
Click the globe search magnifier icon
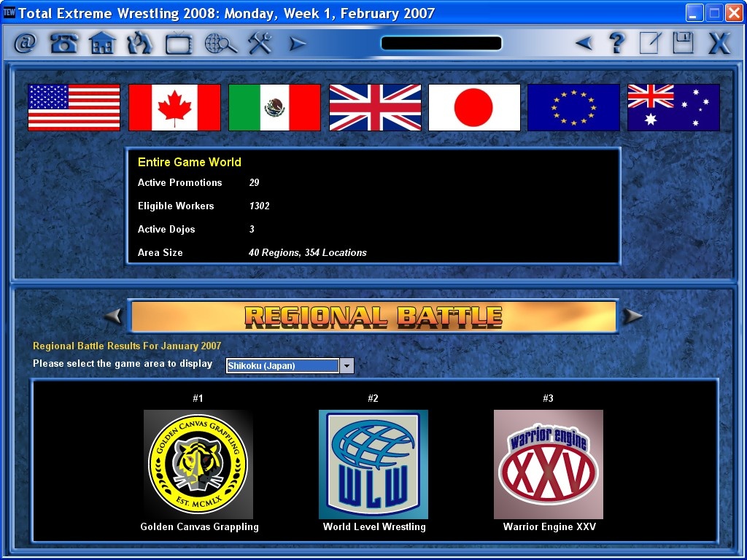pos(220,44)
